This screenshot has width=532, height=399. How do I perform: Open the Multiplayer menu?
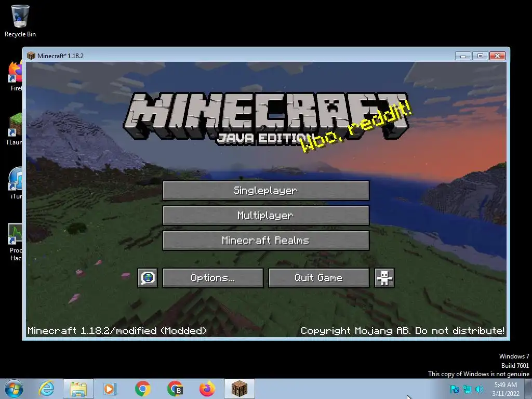pos(265,216)
